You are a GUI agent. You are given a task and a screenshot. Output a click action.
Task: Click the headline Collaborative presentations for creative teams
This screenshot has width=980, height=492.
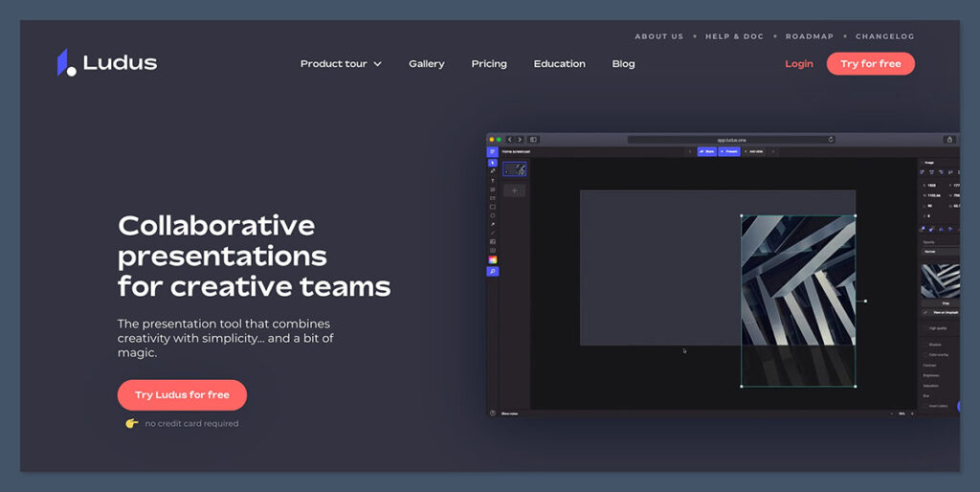(x=254, y=257)
